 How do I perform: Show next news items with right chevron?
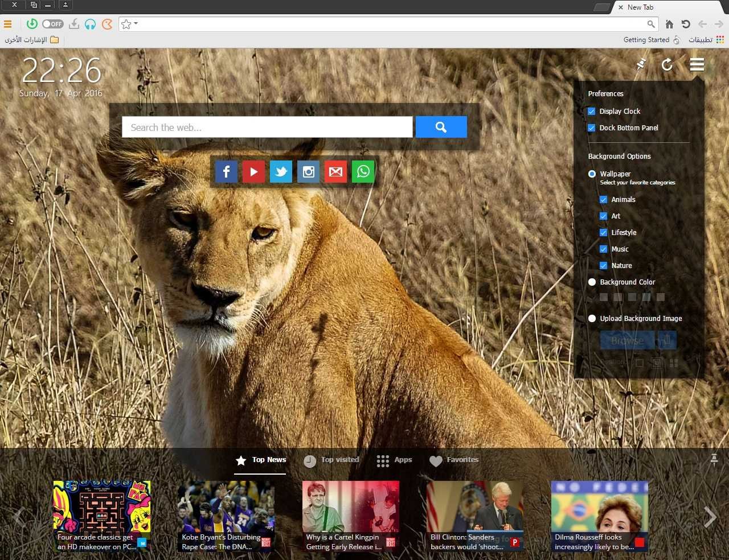coord(710,517)
